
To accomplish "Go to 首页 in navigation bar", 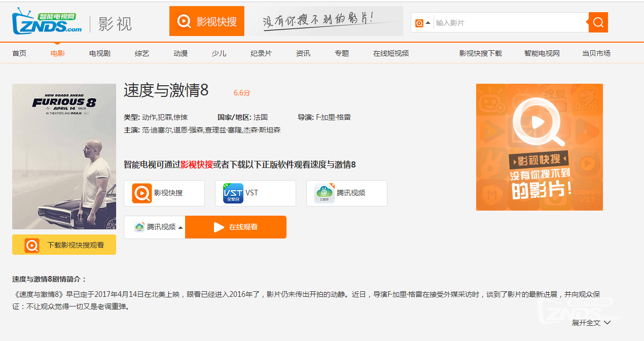I will tap(19, 53).
